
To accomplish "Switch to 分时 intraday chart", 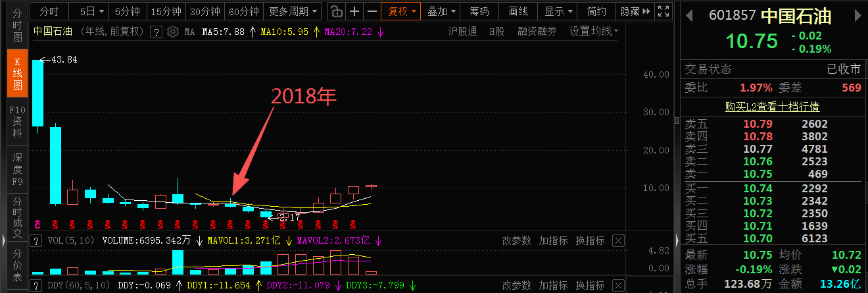I will [50, 11].
